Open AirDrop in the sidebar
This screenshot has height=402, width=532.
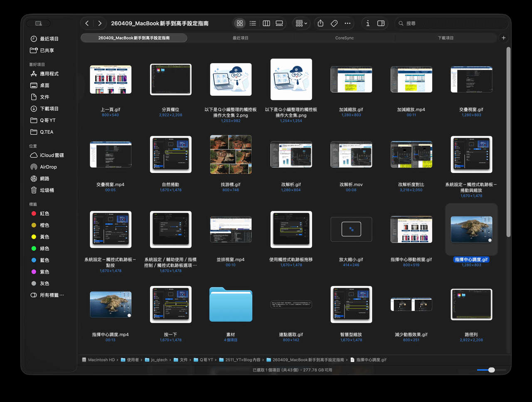[x=48, y=167]
